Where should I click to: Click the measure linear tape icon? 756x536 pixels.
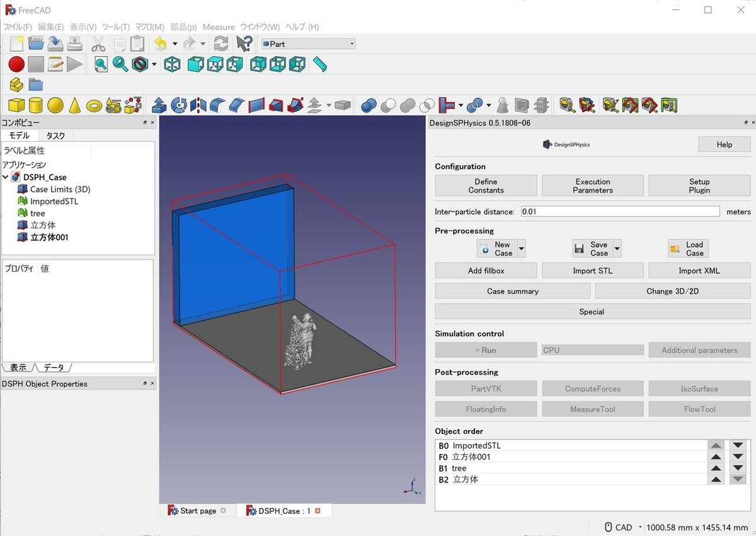pos(566,105)
